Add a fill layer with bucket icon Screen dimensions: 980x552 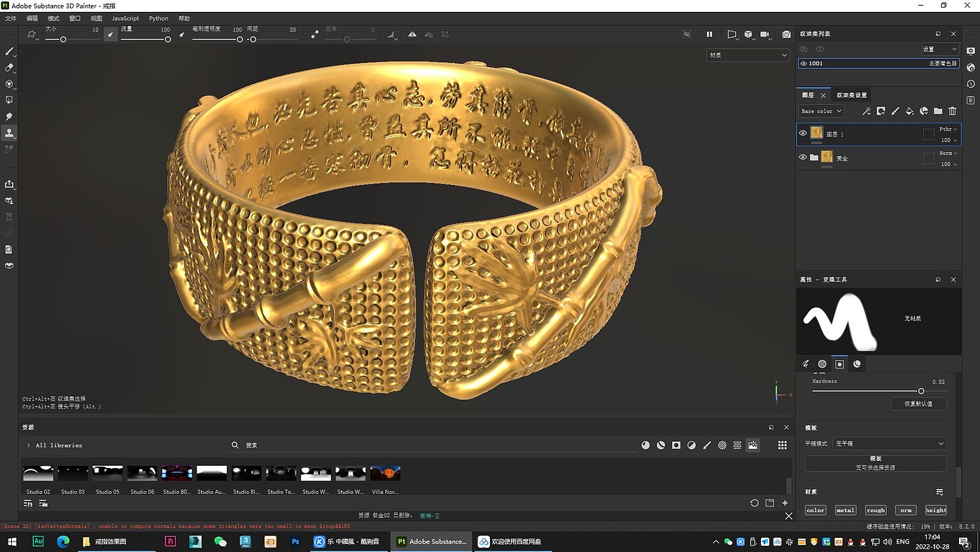[x=909, y=111]
